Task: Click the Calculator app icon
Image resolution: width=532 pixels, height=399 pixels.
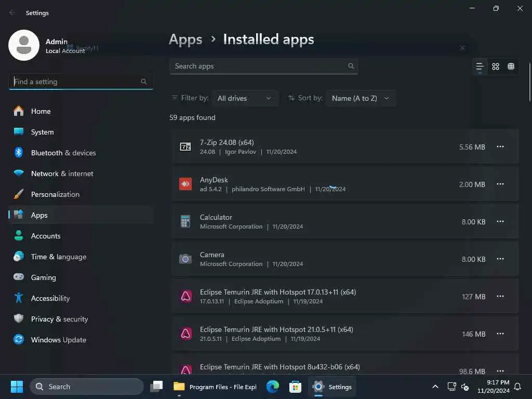Action: 185,221
